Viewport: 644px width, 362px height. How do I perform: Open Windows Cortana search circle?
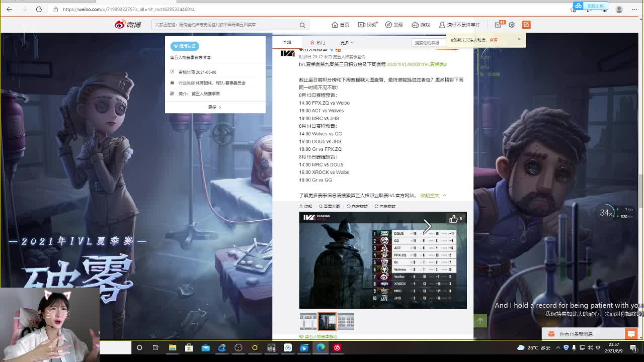click(139, 347)
